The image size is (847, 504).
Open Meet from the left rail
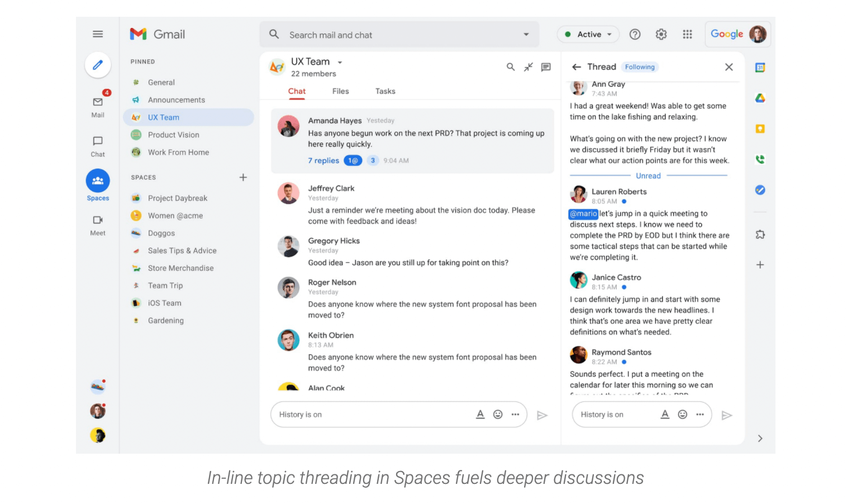coord(98,225)
